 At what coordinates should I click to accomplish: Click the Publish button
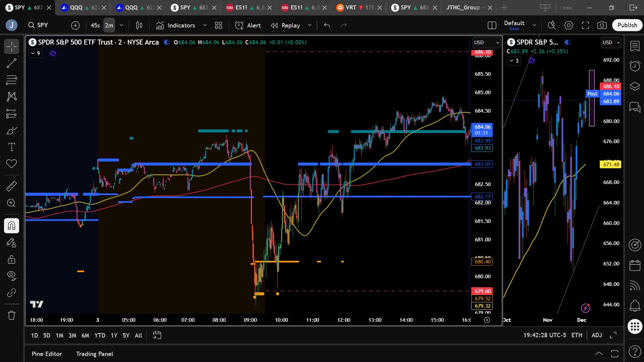click(x=627, y=25)
